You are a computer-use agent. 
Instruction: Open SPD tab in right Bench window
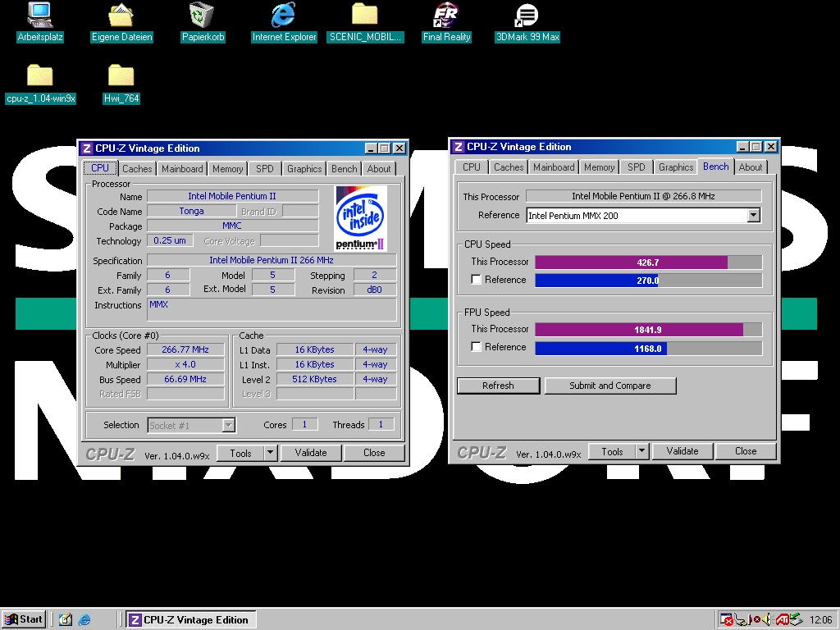pyautogui.click(x=637, y=167)
